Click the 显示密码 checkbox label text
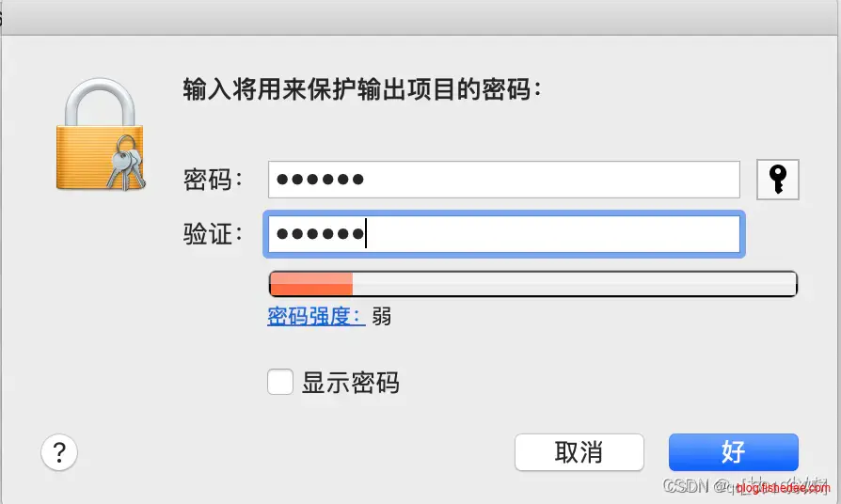 pyautogui.click(x=350, y=383)
